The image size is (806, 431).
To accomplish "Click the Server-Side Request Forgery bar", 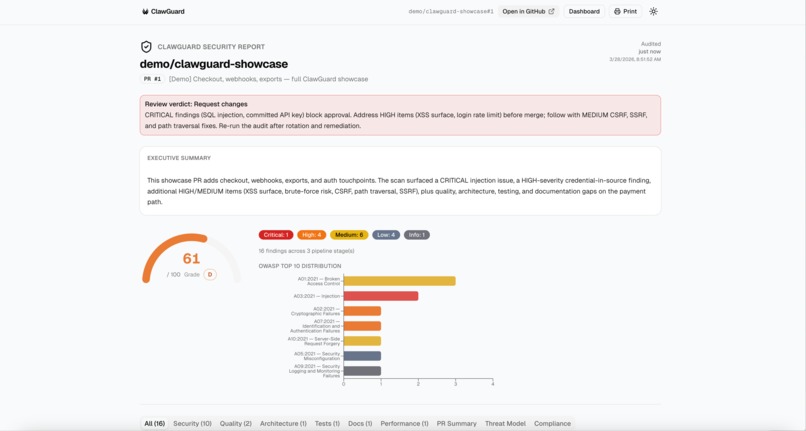I will (x=362, y=341).
